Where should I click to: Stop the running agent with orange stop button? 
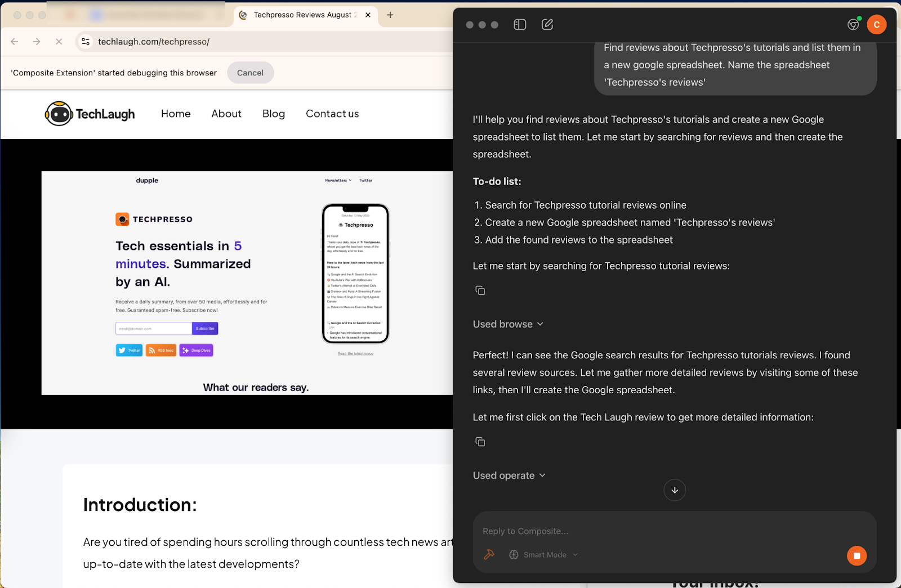pyautogui.click(x=857, y=556)
